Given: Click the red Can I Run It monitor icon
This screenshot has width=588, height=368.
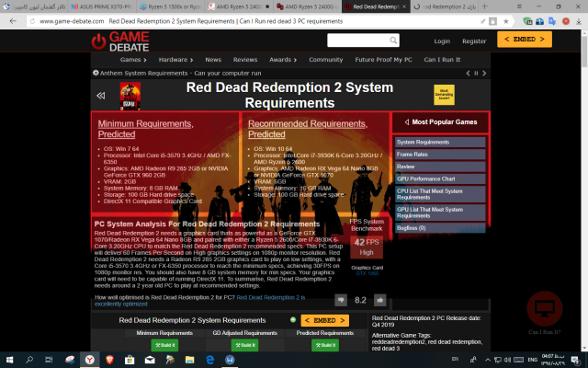Looking at the screenshot, I should tap(545, 308).
